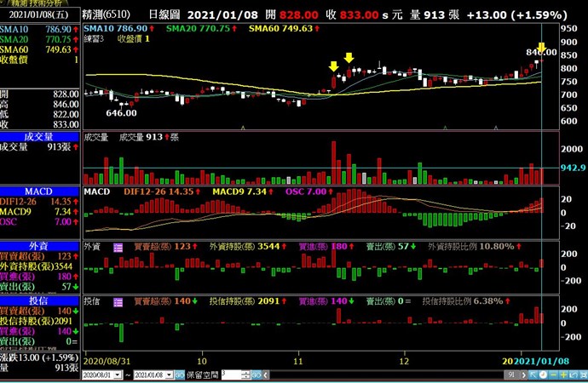
Task: Click the purple list icon beside 投信
Action: [x=118, y=301]
